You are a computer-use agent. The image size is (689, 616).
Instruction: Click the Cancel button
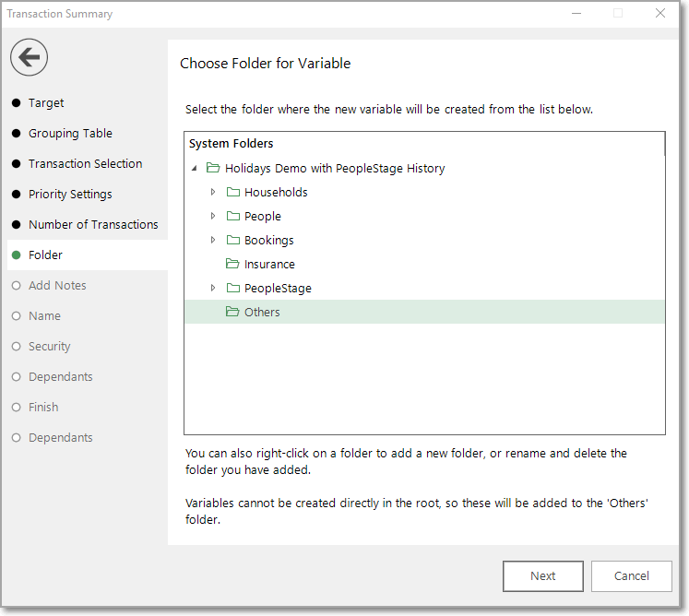[x=632, y=576]
